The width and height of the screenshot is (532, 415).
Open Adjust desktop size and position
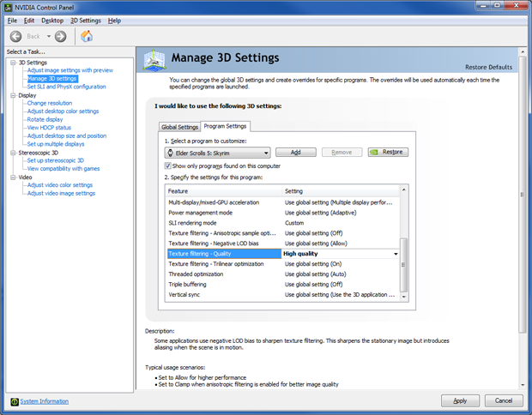click(67, 135)
